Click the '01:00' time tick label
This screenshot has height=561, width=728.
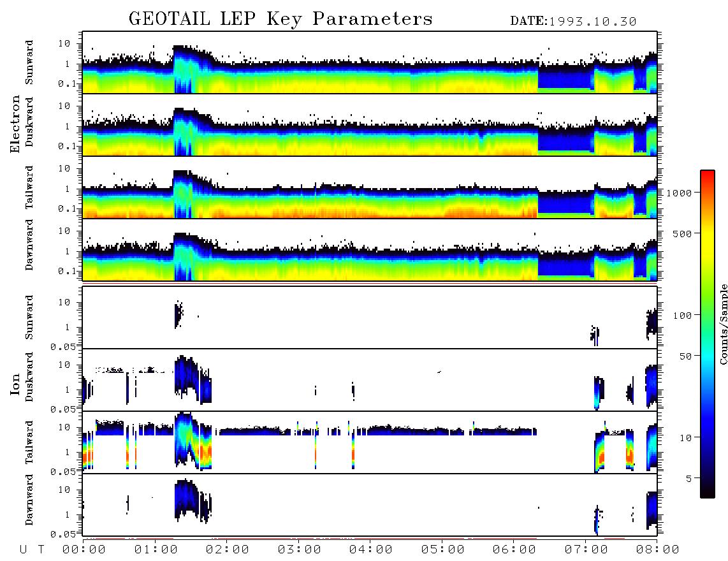tap(156, 550)
